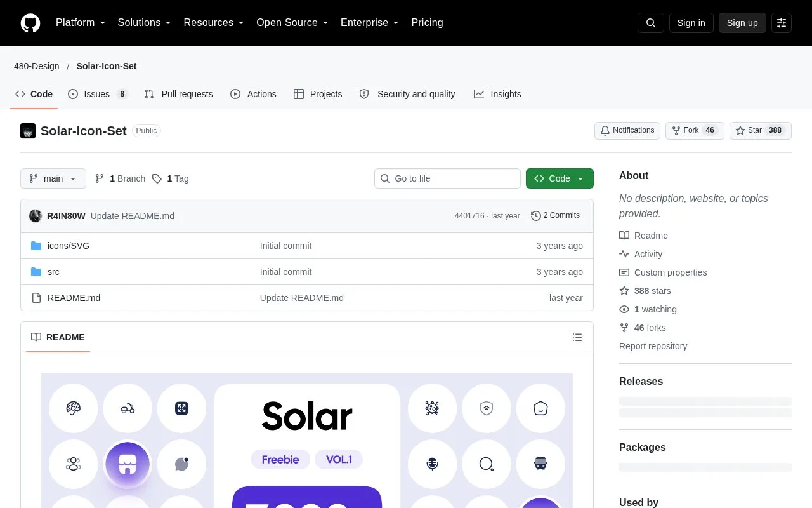The width and height of the screenshot is (812, 508).
Task: Fork the repository
Action: tap(695, 131)
